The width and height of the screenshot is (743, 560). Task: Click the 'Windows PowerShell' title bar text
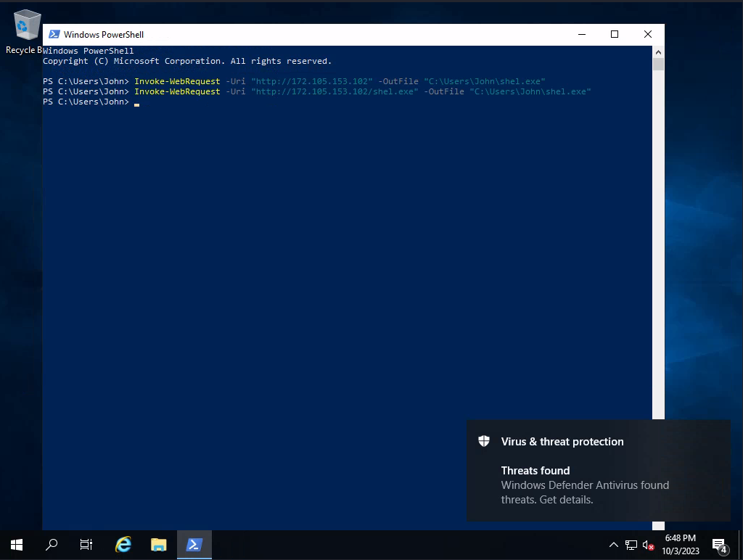(x=104, y=35)
